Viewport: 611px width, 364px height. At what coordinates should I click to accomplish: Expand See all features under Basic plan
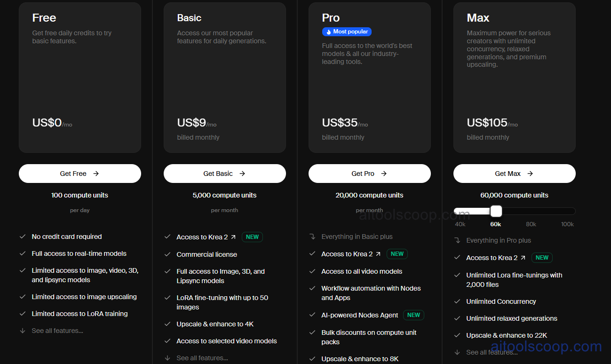pyautogui.click(x=202, y=358)
